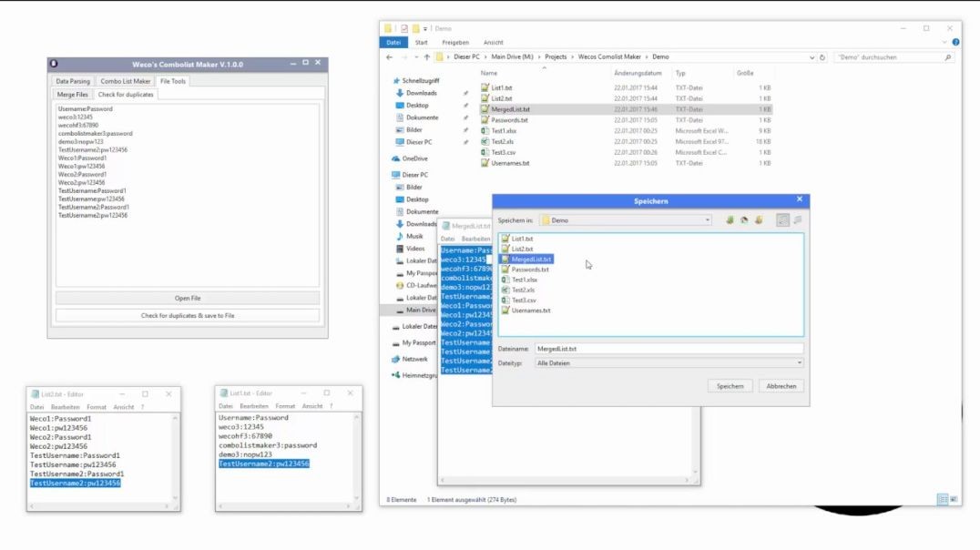Image resolution: width=980 pixels, height=550 pixels.
Task: Open the Datei ribbon tab in Explorer
Action: coord(393,43)
